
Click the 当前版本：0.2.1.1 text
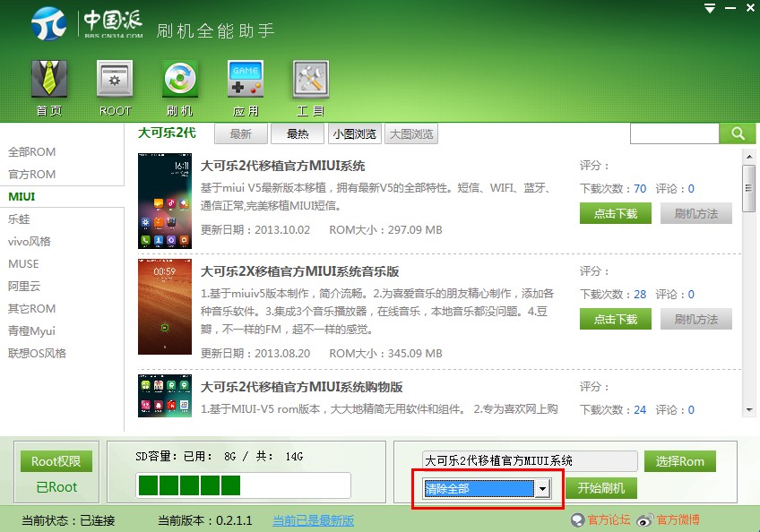click(x=205, y=520)
